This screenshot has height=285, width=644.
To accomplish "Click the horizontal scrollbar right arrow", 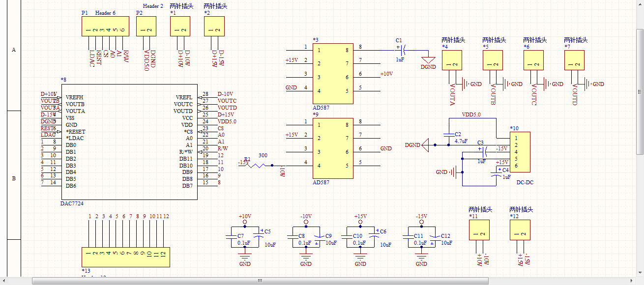I will click(x=633, y=281).
